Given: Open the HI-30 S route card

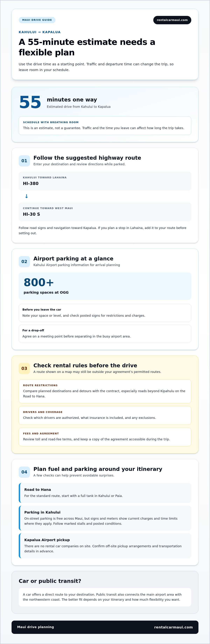Looking at the screenshot, I should pos(105,212).
